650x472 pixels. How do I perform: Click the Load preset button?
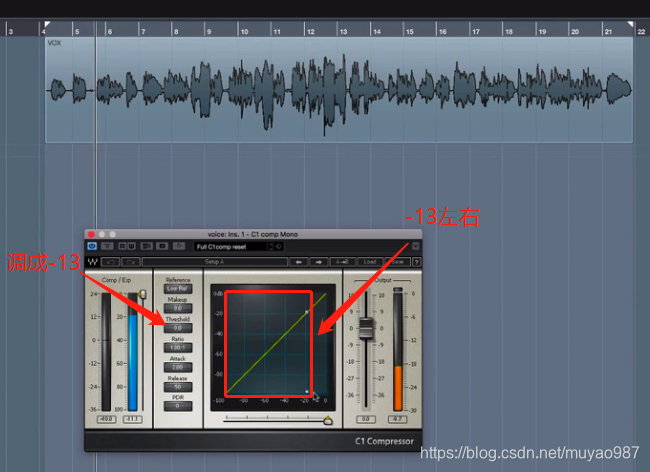tap(369, 262)
